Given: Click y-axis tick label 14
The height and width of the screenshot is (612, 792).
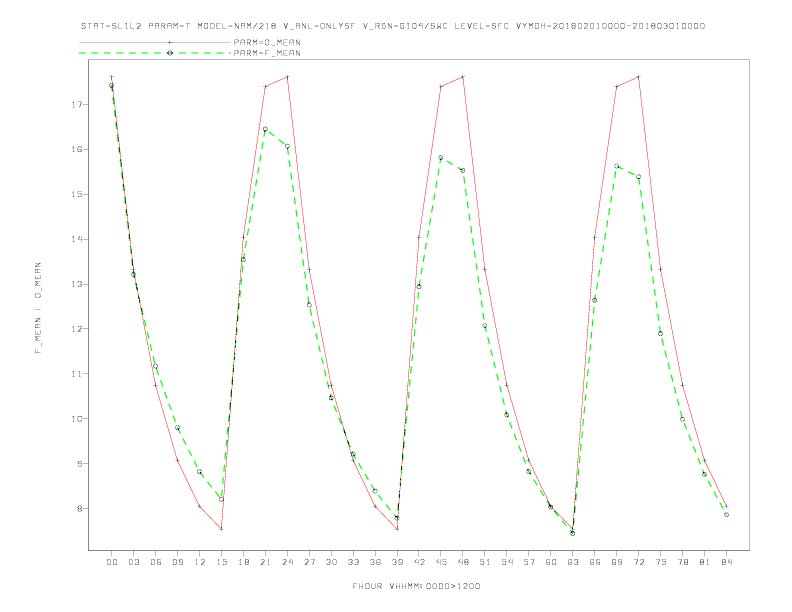Looking at the screenshot, I should click(x=77, y=239).
